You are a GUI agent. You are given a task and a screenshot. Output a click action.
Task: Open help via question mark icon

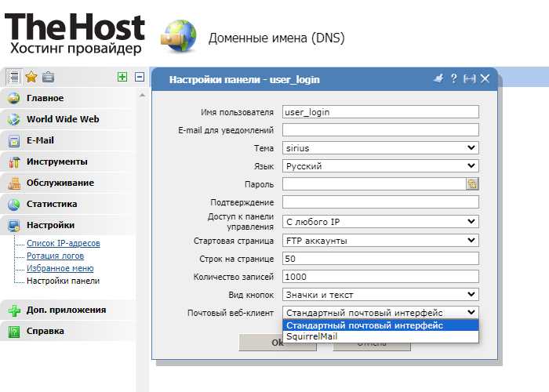point(454,78)
